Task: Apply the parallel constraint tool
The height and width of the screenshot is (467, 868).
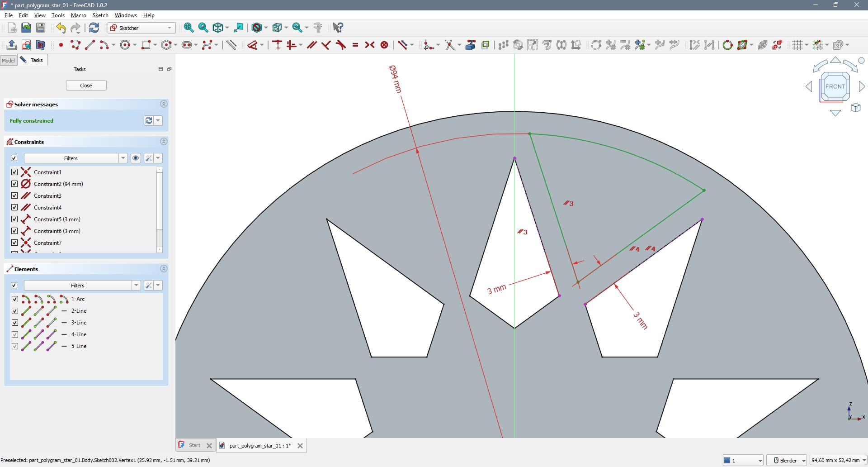Action: point(311,45)
